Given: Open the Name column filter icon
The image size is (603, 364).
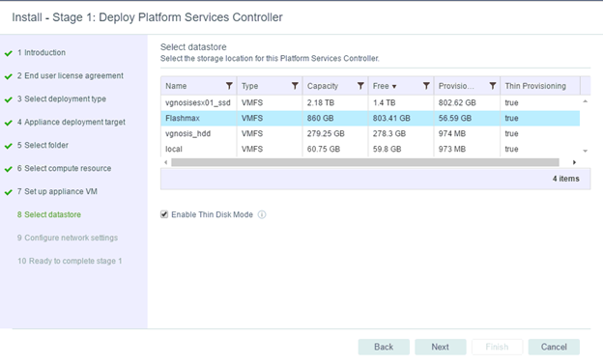Looking at the screenshot, I should pyautogui.click(x=229, y=86).
